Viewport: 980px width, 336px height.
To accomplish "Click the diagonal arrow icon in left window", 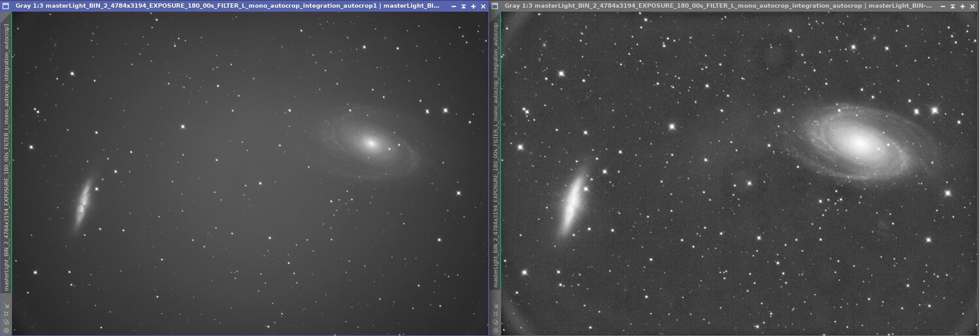I will (x=6, y=306).
